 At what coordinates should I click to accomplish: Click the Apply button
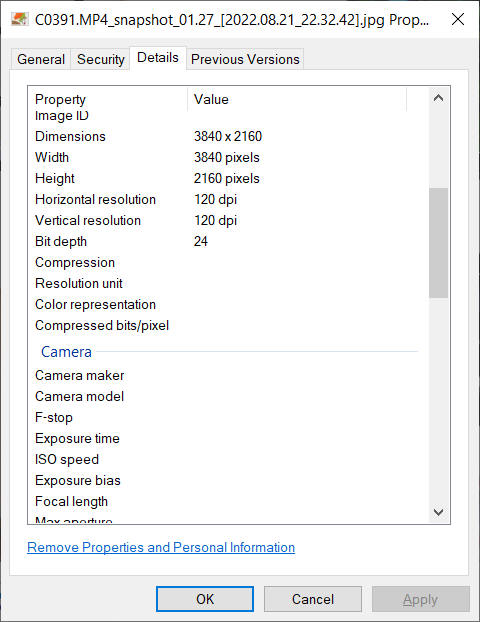click(x=420, y=599)
